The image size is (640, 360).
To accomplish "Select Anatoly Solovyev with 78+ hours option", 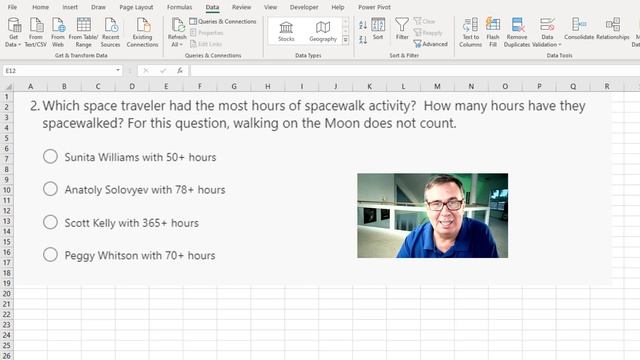I will [x=50, y=189].
